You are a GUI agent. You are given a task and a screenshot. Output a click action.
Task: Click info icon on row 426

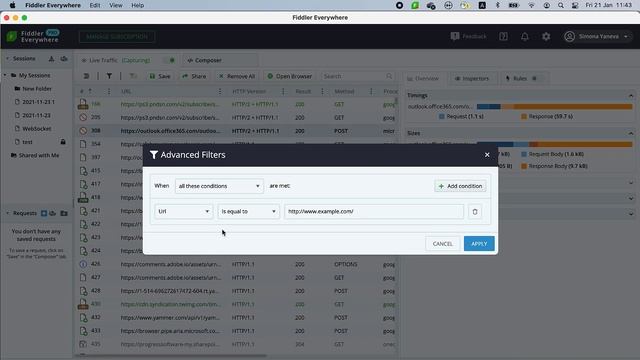(x=83, y=264)
